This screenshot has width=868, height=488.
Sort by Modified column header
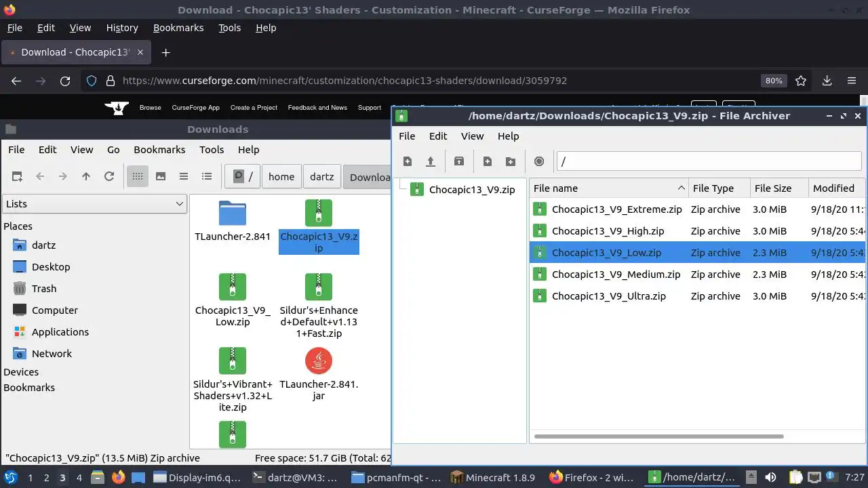pos(838,188)
